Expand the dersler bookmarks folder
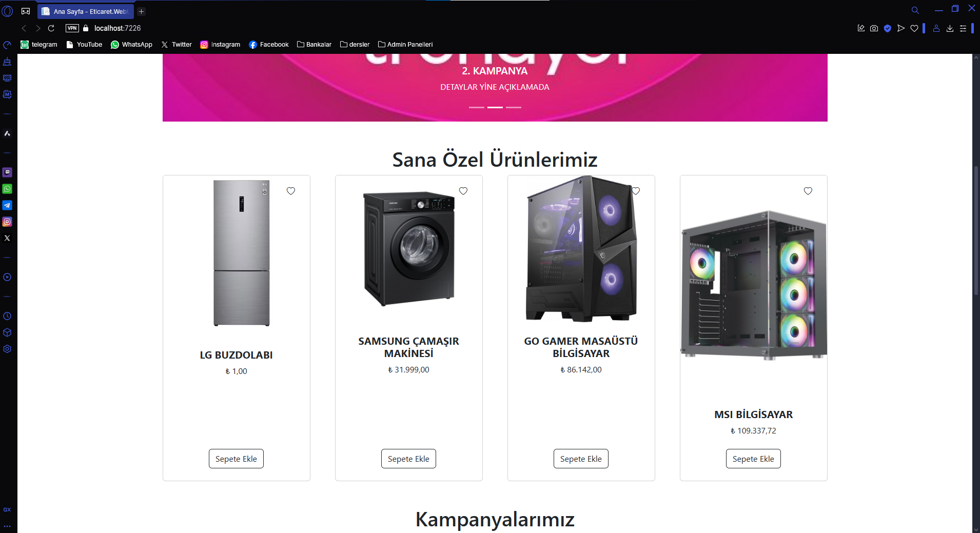This screenshot has width=980, height=533. click(355, 45)
